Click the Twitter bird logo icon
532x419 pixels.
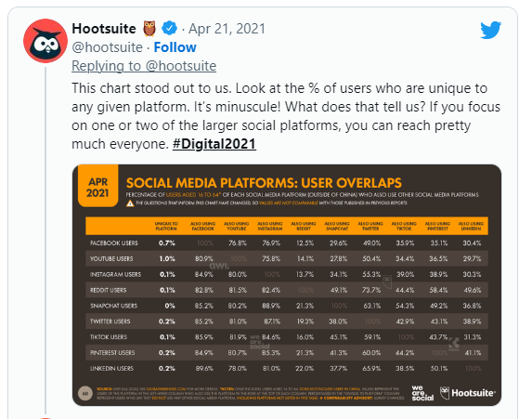pos(490,30)
